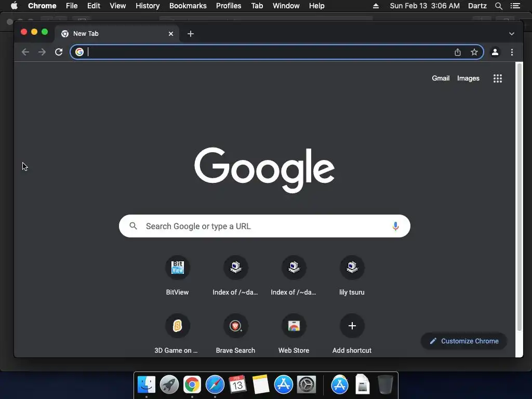Click the back navigation arrow
This screenshot has height=399, width=532.
point(25,52)
